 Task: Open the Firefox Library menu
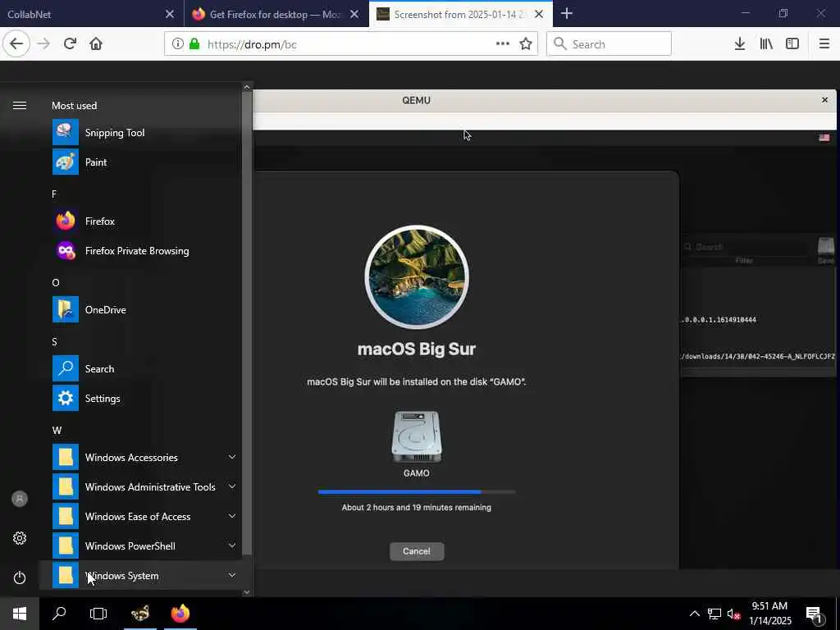click(766, 44)
